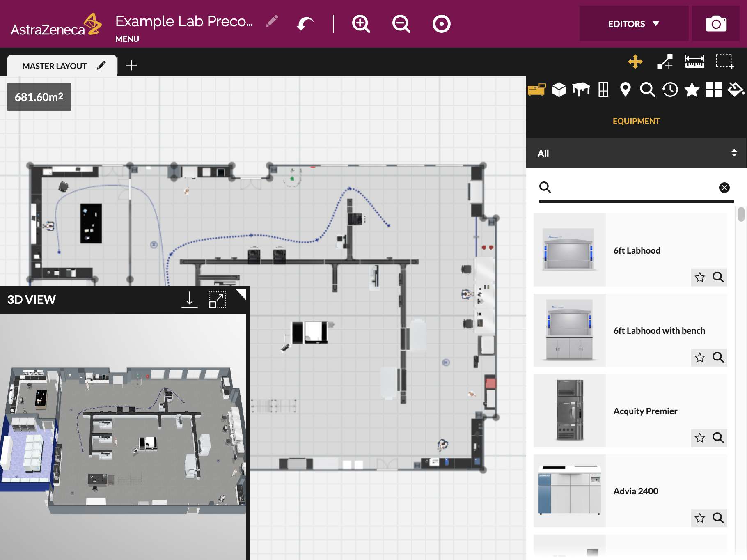Select the MASTER LAYOUT tab

click(x=55, y=66)
